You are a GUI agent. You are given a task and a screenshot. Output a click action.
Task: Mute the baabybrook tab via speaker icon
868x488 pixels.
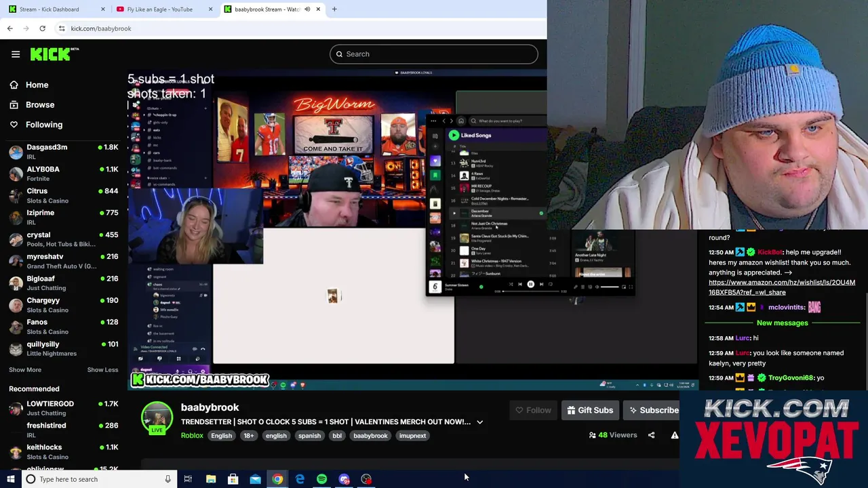tap(307, 9)
